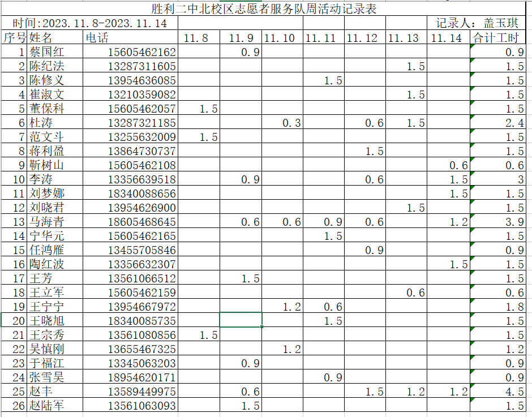The width and height of the screenshot is (532, 417).
Task: Select the 合计工时 header cell
Action: coord(498,37)
